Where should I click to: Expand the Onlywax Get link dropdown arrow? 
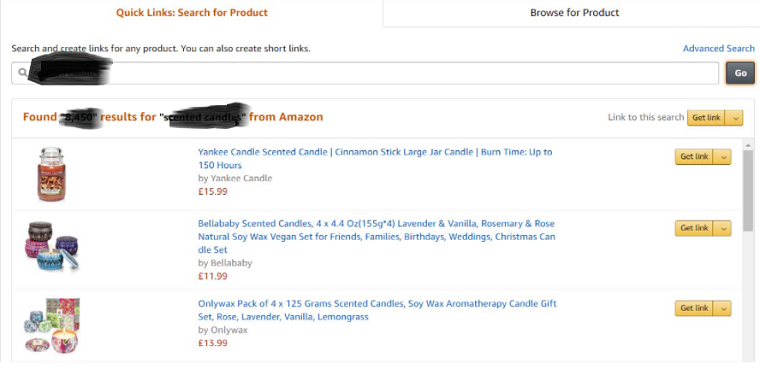pyautogui.click(x=723, y=308)
